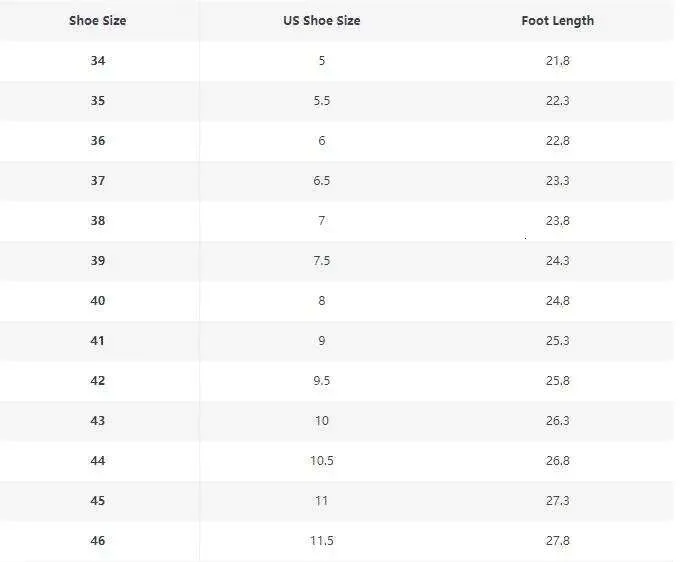Click foot length 25.8 value

[558, 381]
